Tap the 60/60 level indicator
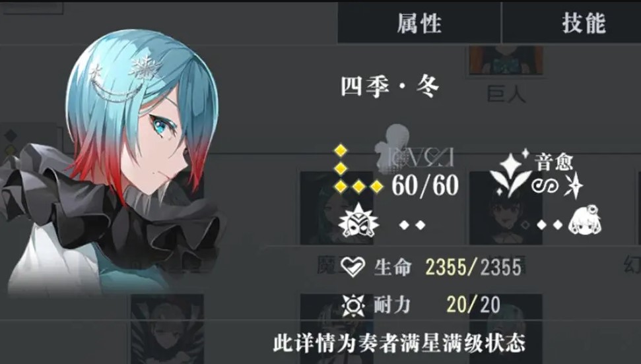Image resolution: width=641 pixels, height=364 pixels. (424, 186)
